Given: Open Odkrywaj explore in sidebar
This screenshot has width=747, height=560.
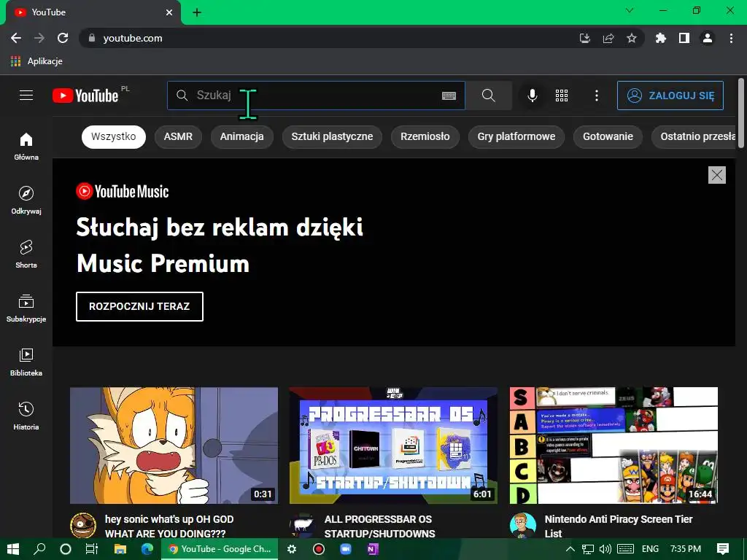Looking at the screenshot, I should point(26,200).
